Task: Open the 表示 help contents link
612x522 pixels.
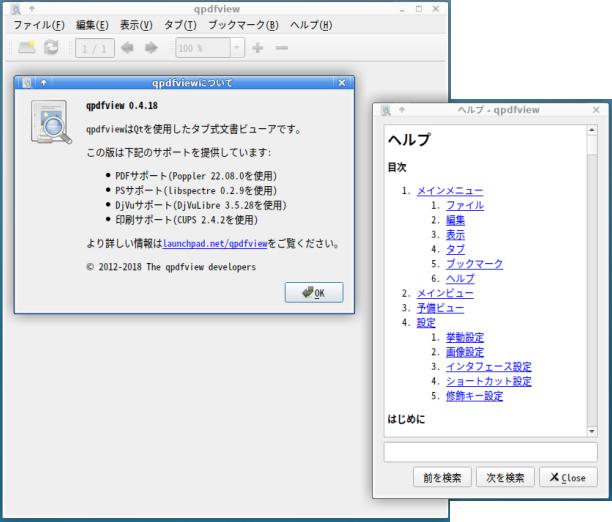Action: coord(455,235)
